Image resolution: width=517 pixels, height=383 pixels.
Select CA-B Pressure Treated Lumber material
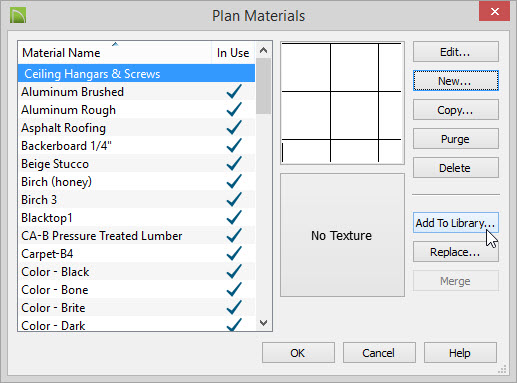pos(136,236)
